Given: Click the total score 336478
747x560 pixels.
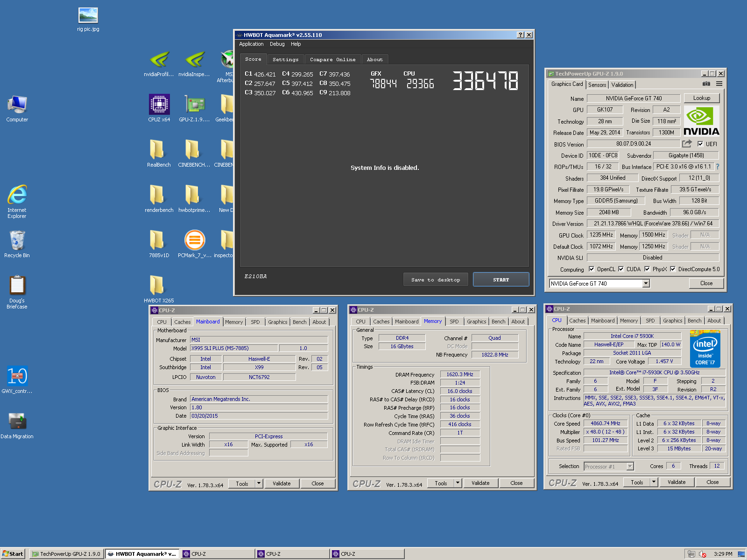Looking at the screenshot, I should (486, 81).
